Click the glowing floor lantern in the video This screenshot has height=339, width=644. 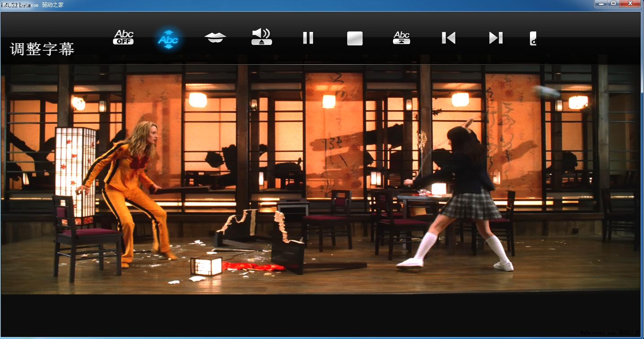point(206,266)
